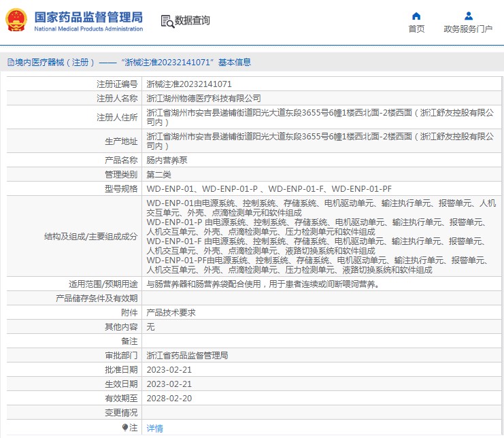Image resolution: width=504 pixels, height=438 pixels.
Task: Open the 详情 link
Action: pyautogui.click(x=155, y=428)
